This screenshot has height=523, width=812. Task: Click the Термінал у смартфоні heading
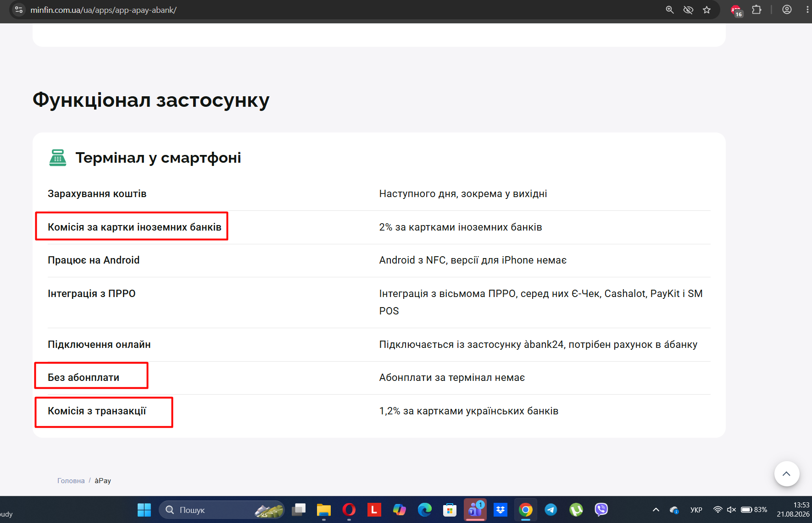[158, 158]
